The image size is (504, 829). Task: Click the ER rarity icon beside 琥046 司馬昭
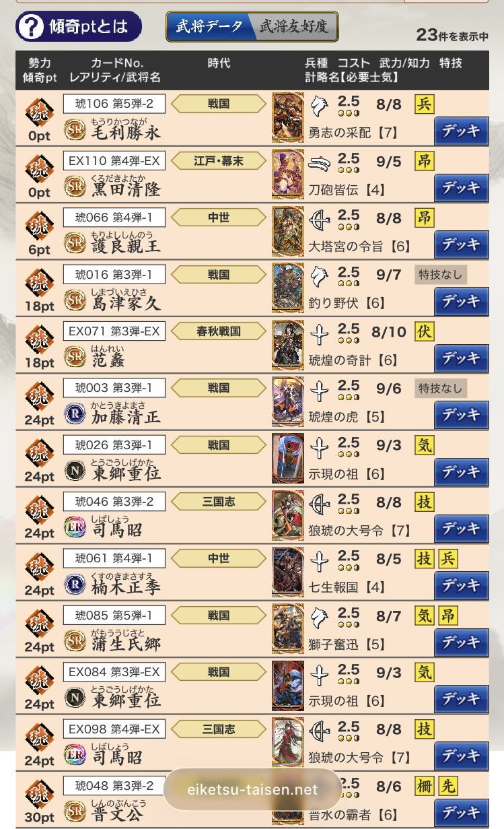pos(75,527)
